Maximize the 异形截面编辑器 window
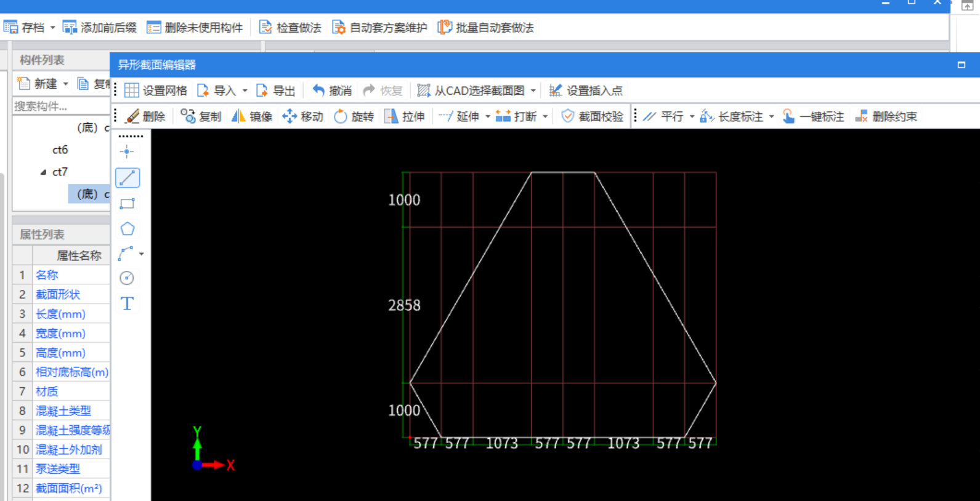This screenshot has height=501, width=980. click(962, 65)
